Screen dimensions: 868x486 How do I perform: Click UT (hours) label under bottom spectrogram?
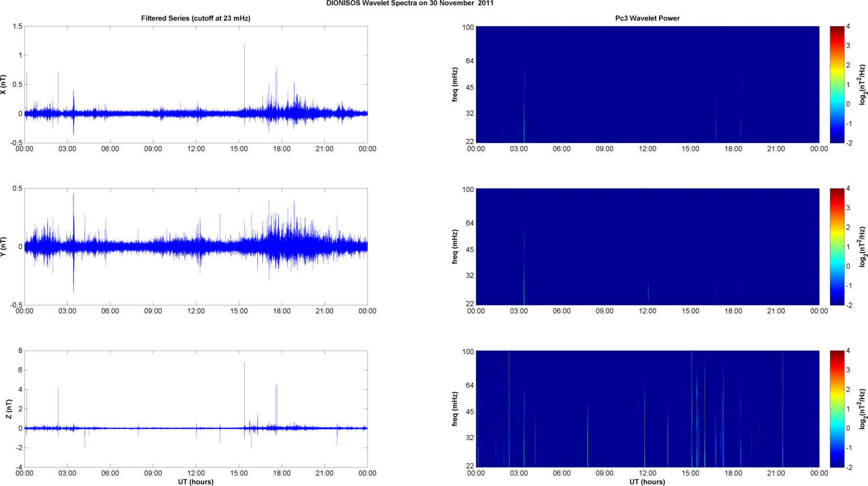[647, 482]
